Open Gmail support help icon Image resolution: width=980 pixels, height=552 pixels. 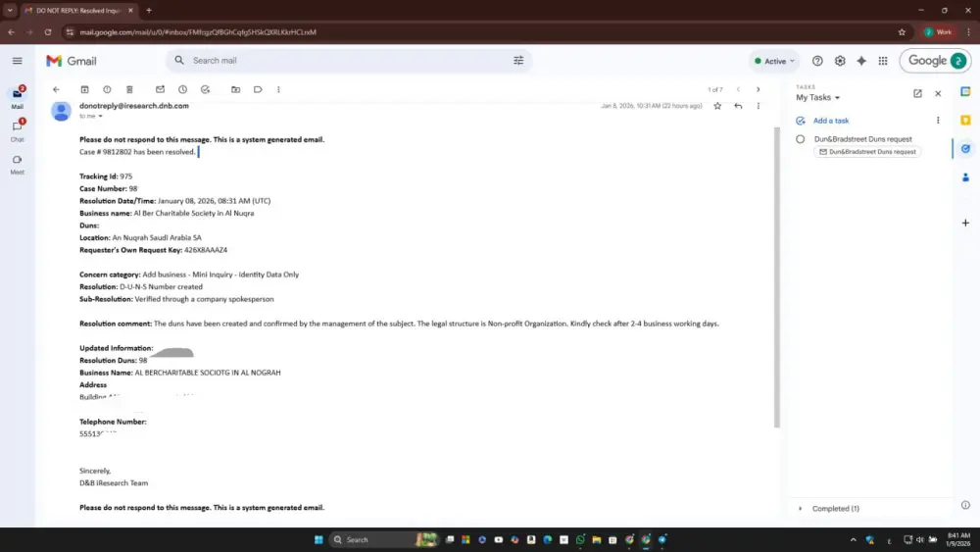pyautogui.click(x=817, y=61)
